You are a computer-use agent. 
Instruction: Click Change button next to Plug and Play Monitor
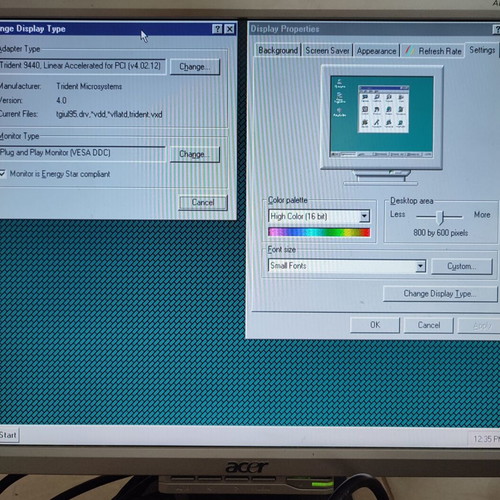(195, 154)
